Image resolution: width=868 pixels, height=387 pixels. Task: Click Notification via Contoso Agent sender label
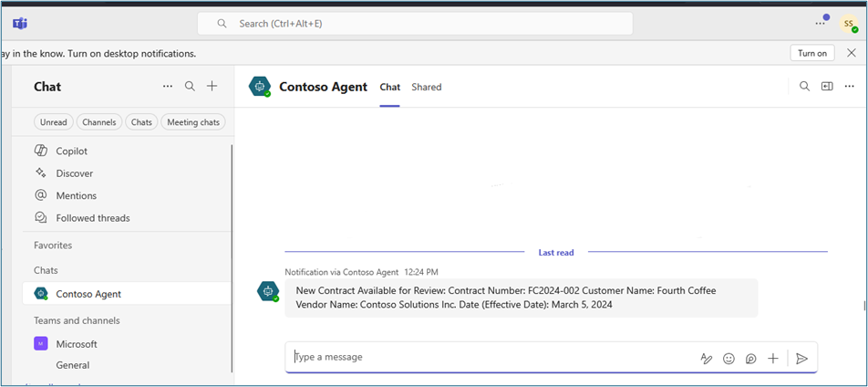point(342,272)
